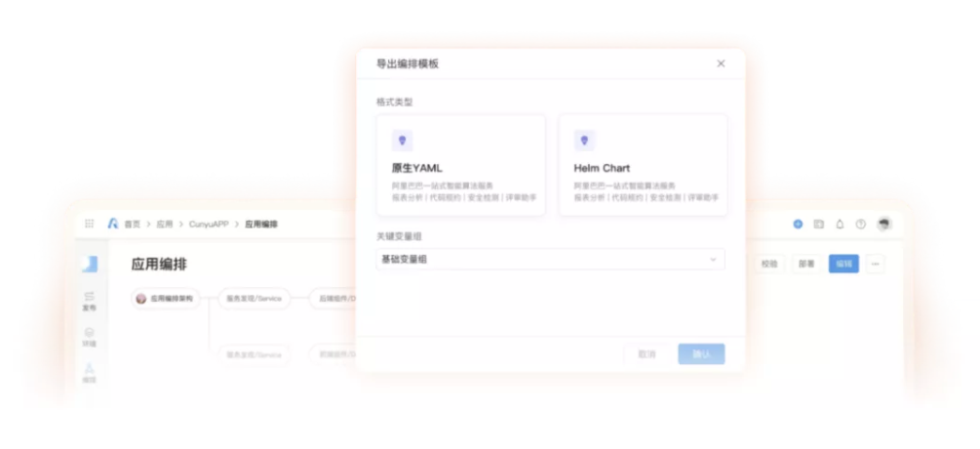Open the 基础变量组 dropdown
The width and height of the screenshot is (980, 449).
pyautogui.click(x=551, y=259)
